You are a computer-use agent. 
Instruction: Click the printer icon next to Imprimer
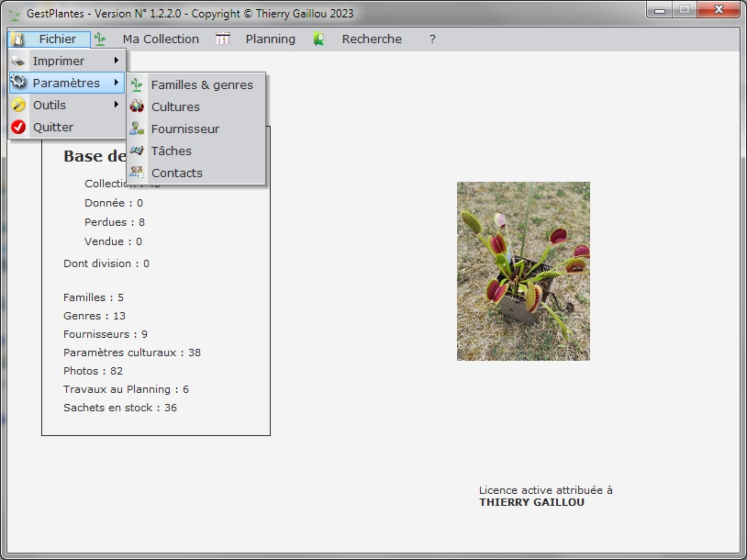click(18, 61)
